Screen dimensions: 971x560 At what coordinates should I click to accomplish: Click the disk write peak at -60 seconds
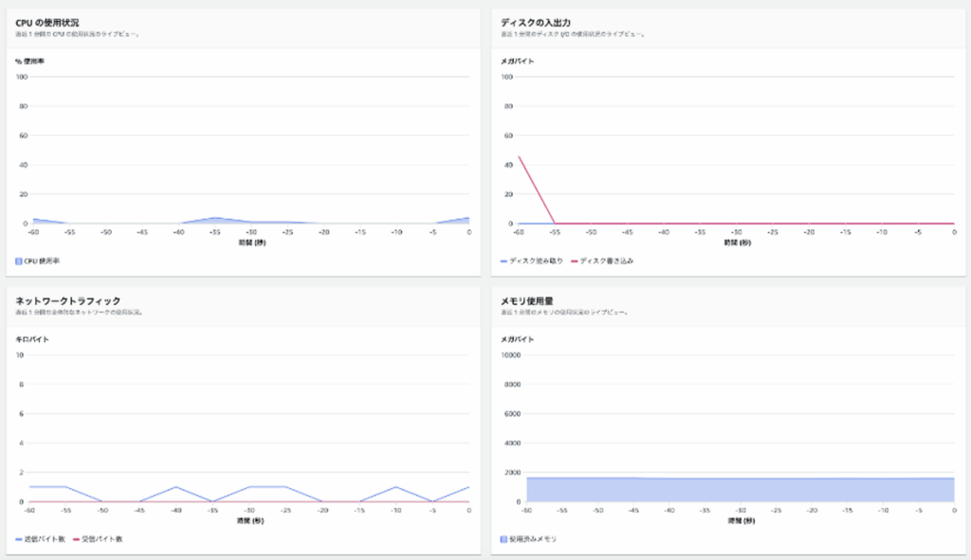click(519, 157)
